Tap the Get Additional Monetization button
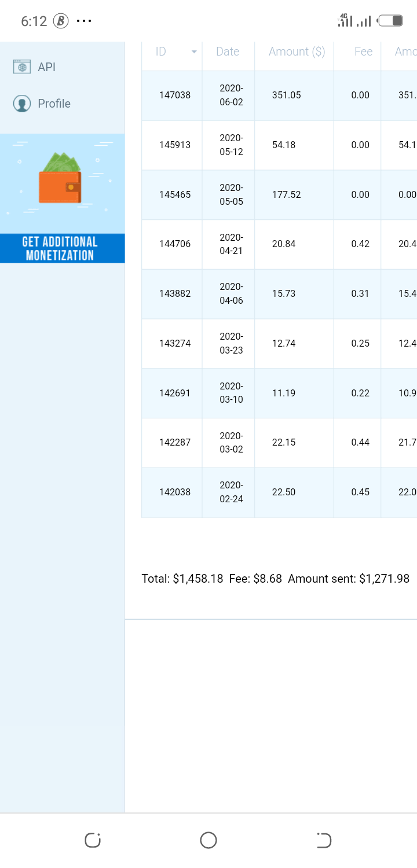 (x=63, y=248)
